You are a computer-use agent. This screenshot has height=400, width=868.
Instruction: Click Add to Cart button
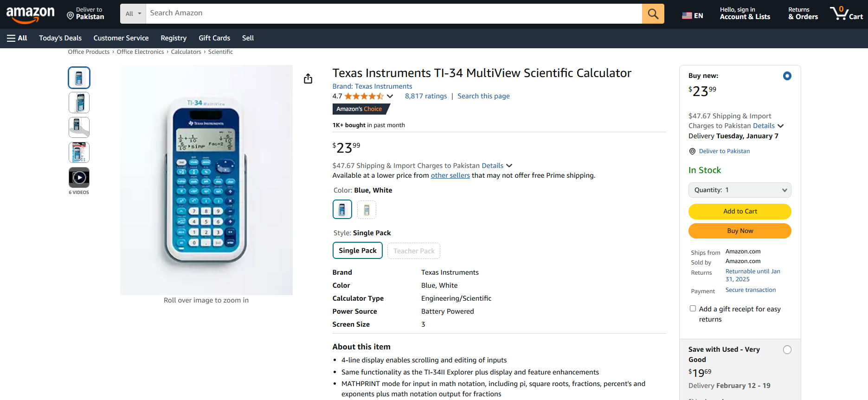coord(740,212)
